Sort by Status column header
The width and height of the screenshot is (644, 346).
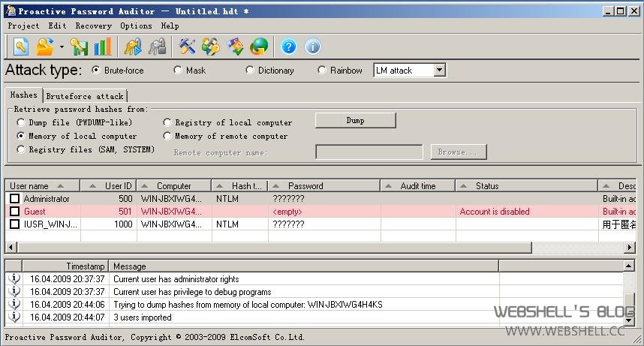click(x=527, y=185)
